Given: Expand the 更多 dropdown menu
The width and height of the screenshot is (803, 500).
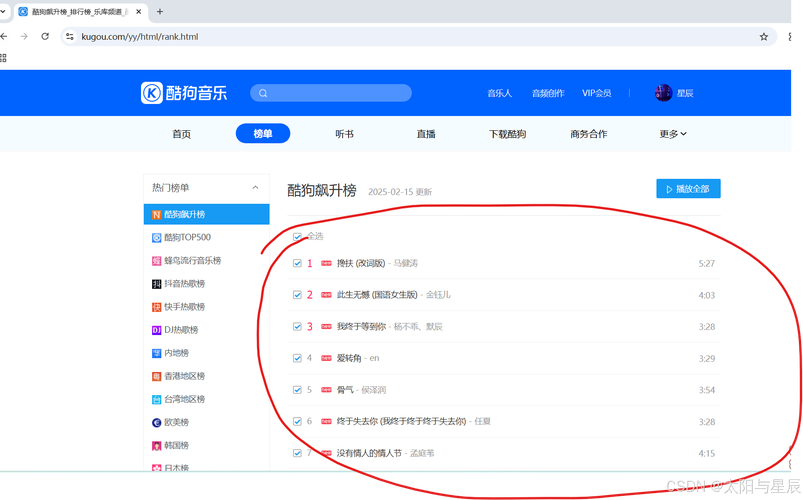Looking at the screenshot, I should pyautogui.click(x=673, y=134).
